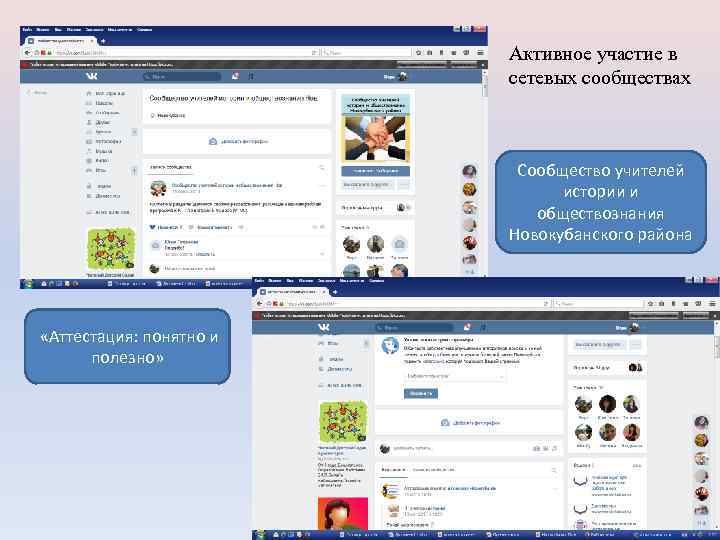
Task: Open Моя страница in the upper VK sidebar
Action: pyautogui.click(x=106, y=93)
